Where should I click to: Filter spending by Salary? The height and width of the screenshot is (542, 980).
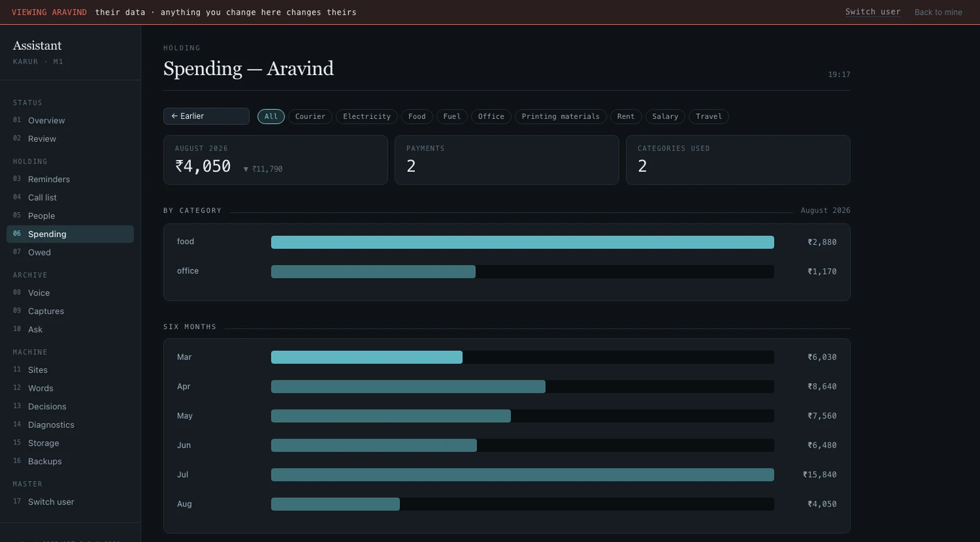[x=665, y=116]
